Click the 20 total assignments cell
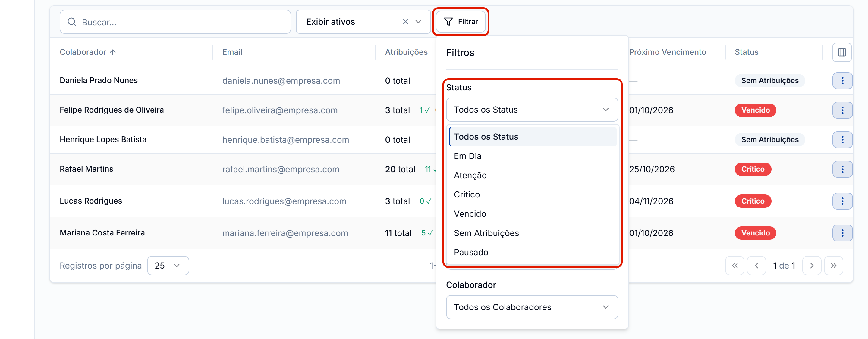Image resolution: width=868 pixels, height=339 pixels. point(400,169)
